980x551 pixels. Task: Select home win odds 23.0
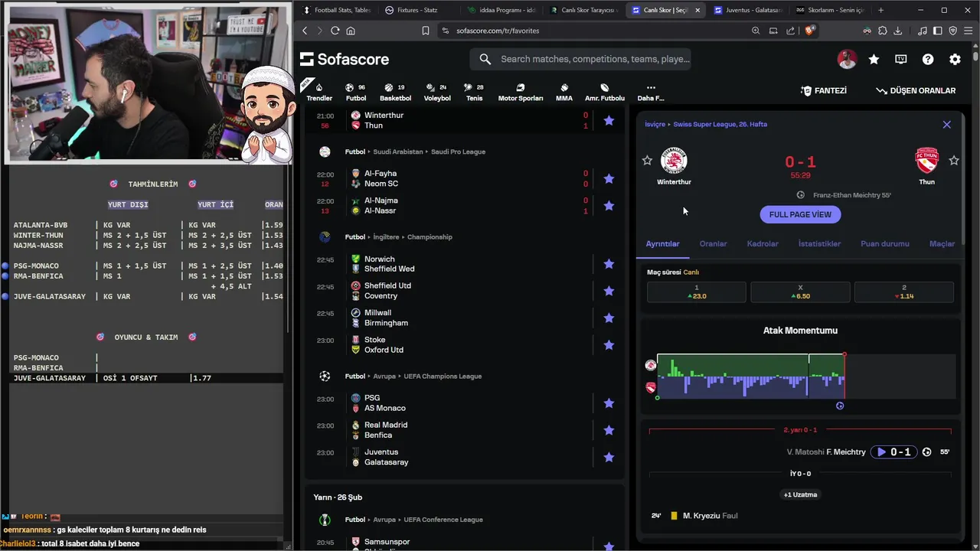pyautogui.click(x=697, y=292)
